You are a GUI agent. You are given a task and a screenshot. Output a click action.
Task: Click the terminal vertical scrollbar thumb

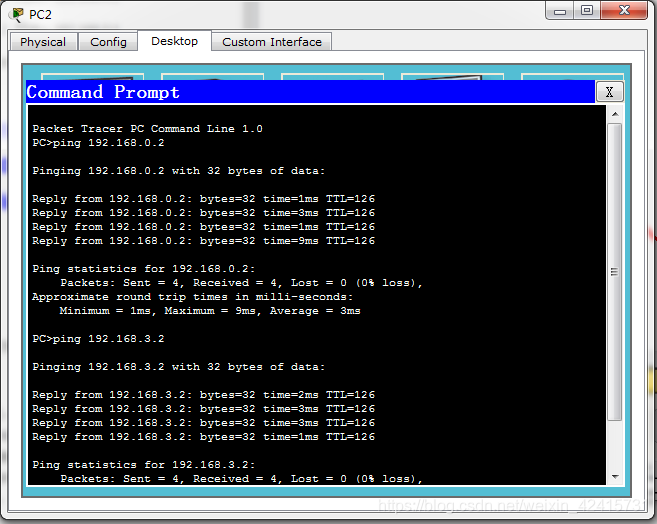coord(615,271)
